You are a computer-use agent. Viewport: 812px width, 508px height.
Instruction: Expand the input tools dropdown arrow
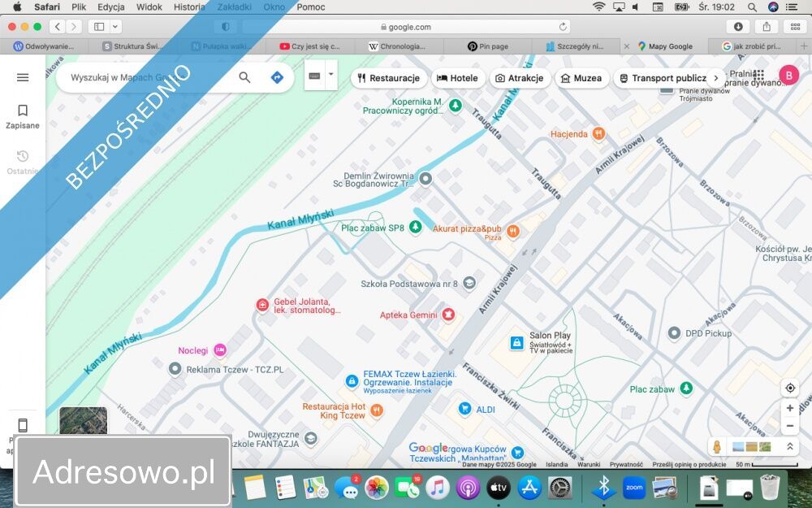point(331,75)
